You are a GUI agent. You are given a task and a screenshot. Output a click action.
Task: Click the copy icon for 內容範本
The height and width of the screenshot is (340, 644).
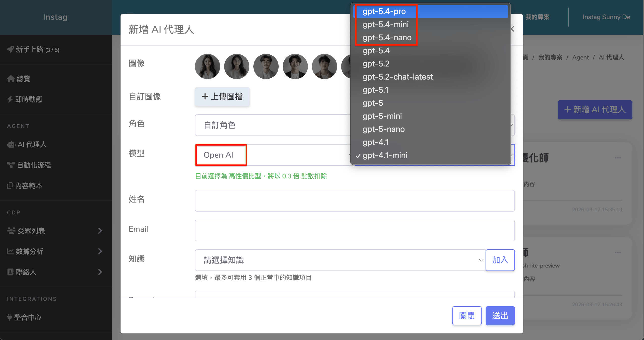10,186
